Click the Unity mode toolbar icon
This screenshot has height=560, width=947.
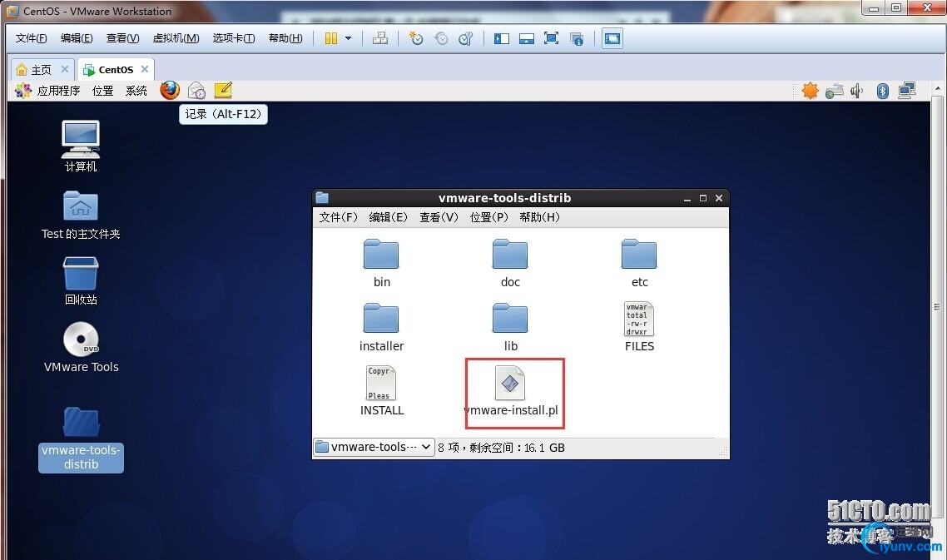[x=577, y=38]
